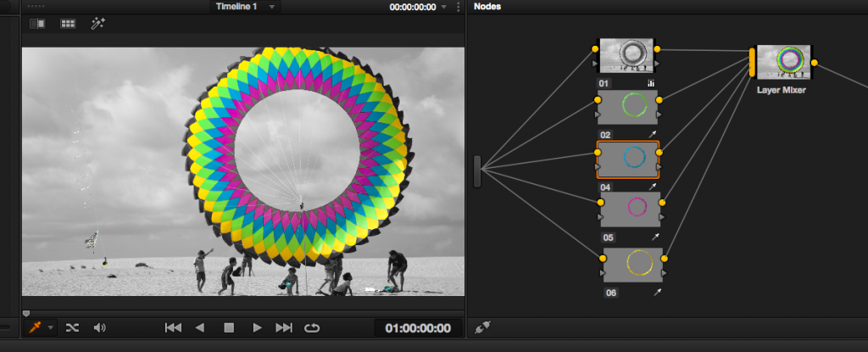
Task: Click node 01 key output triangle
Action: coord(657,64)
